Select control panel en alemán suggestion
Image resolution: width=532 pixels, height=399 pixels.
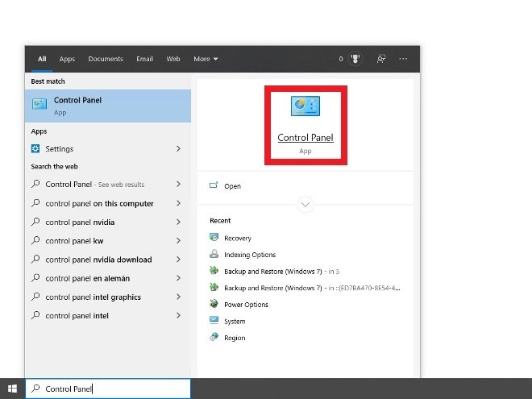click(x=108, y=278)
